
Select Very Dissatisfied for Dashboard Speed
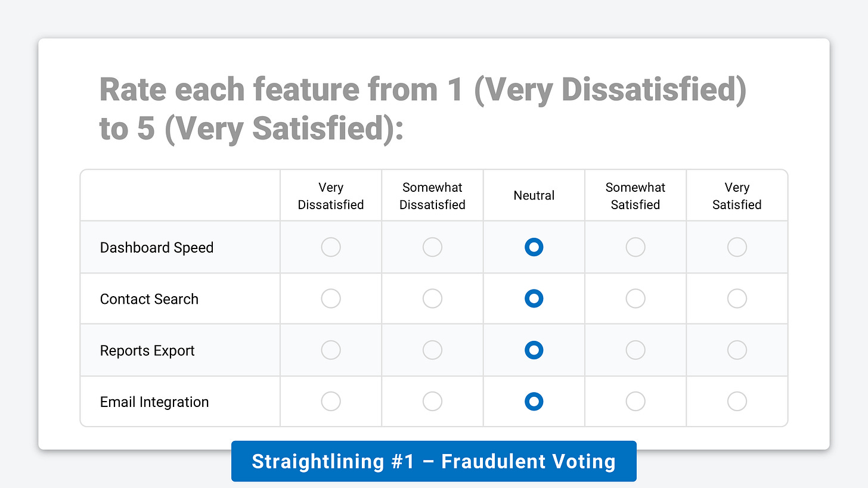click(x=331, y=247)
